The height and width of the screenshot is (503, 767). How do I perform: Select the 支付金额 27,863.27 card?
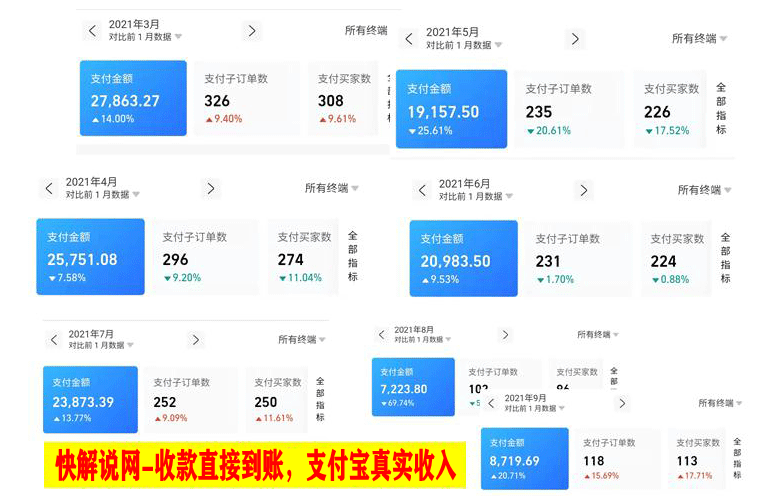tap(133, 98)
